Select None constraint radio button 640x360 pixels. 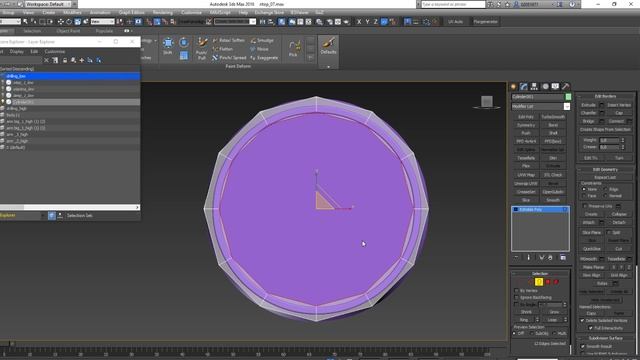click(x=584, y=189)
